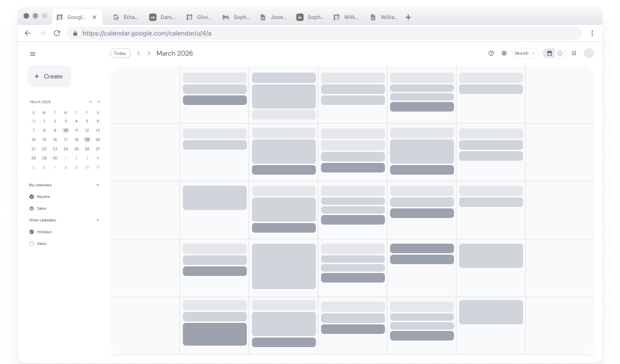Jump to Today
This screenshot has height=364, width=620.
click(120, 54)
